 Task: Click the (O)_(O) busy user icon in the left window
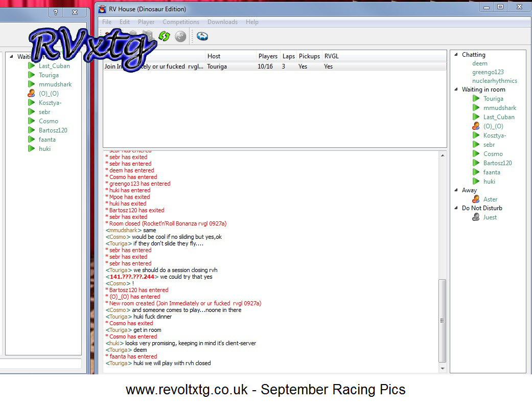click(x=32, y=93)
